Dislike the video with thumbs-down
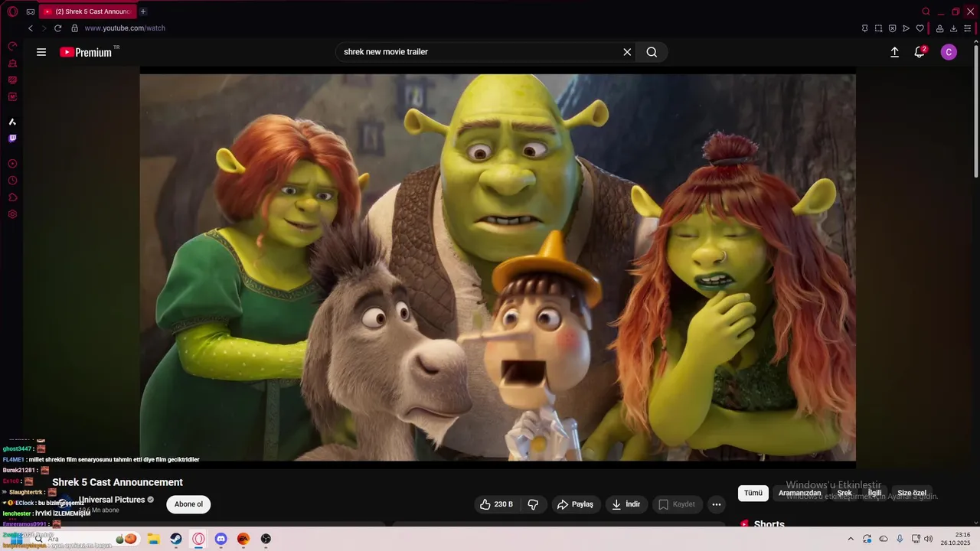980x551 pixels. 534,504
